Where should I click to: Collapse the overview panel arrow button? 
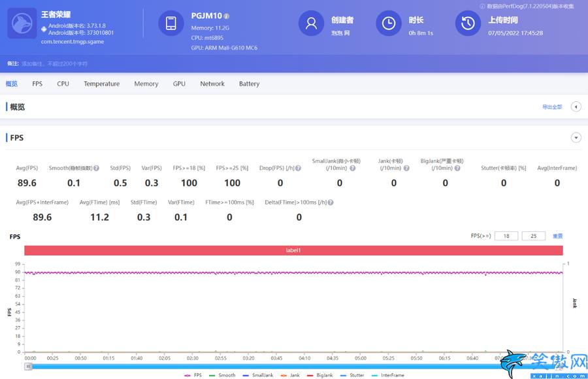(576, 107)
